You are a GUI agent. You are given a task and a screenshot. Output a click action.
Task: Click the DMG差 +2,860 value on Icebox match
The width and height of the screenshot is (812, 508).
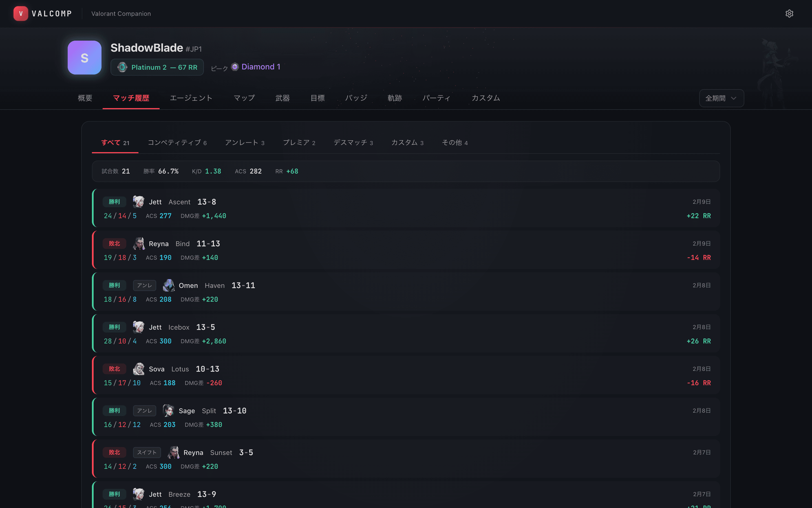[203, 341]
